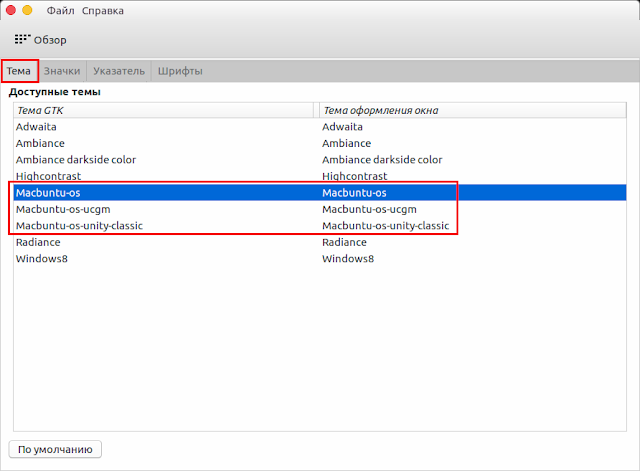640x471 pixels.
Task: Close the window with red button
Action: click(11, 10)
